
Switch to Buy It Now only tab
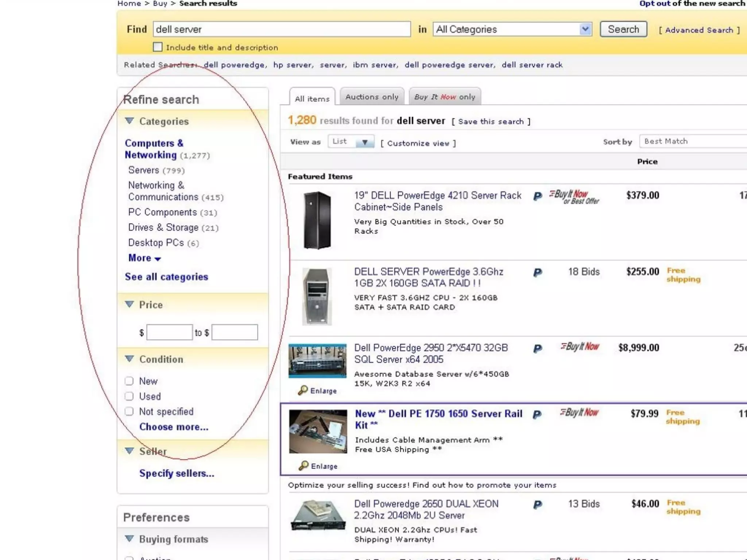point(445,97)
